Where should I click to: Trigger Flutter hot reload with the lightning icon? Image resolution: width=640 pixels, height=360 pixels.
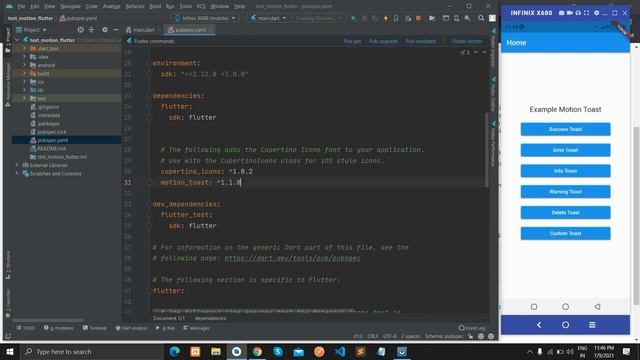[385, 18]
